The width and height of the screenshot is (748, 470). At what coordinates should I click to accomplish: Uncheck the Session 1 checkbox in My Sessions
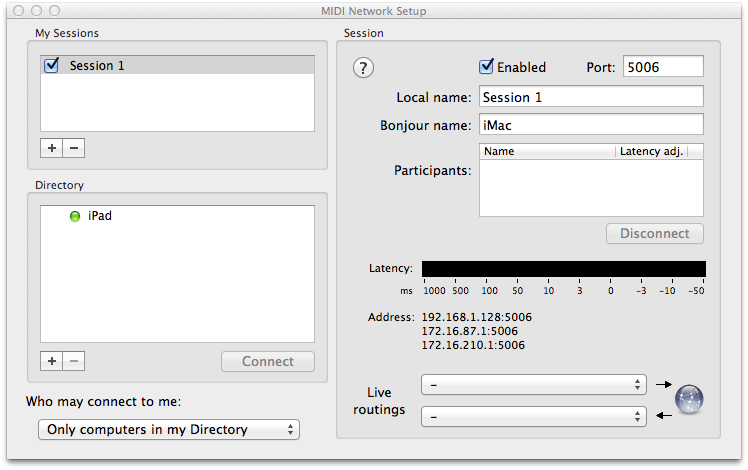(x=51, y=65)
